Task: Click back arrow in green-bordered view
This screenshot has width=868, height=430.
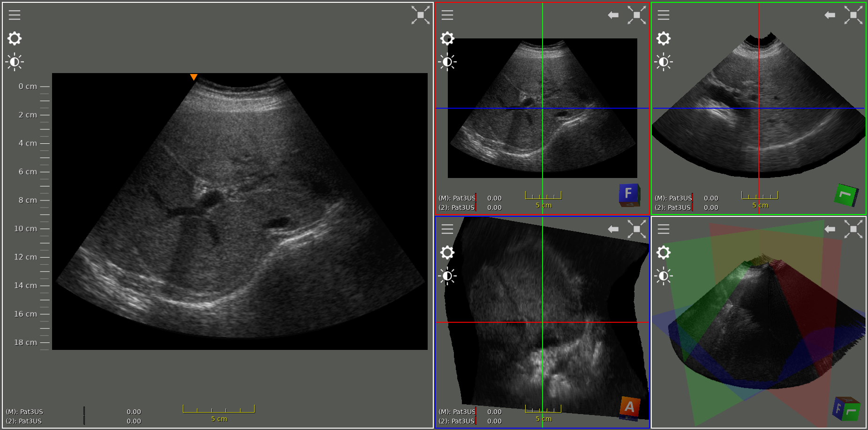Action: [x=830, y=15]
